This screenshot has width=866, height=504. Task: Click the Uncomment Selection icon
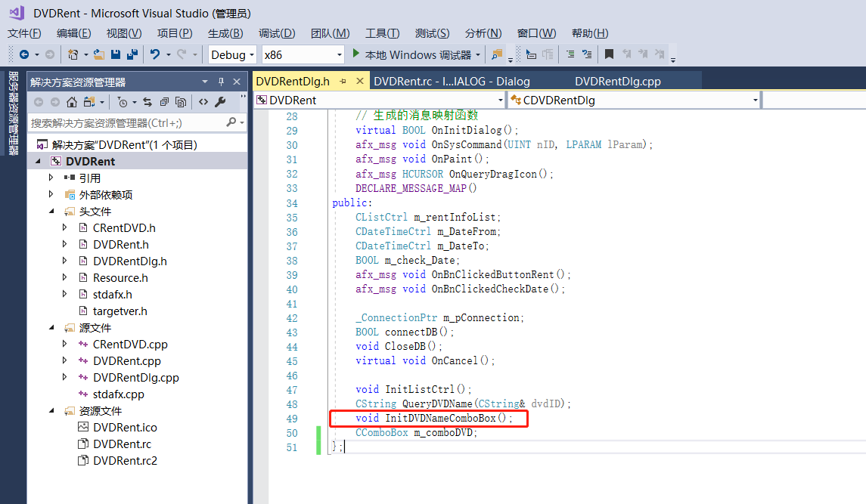point(587,54)
